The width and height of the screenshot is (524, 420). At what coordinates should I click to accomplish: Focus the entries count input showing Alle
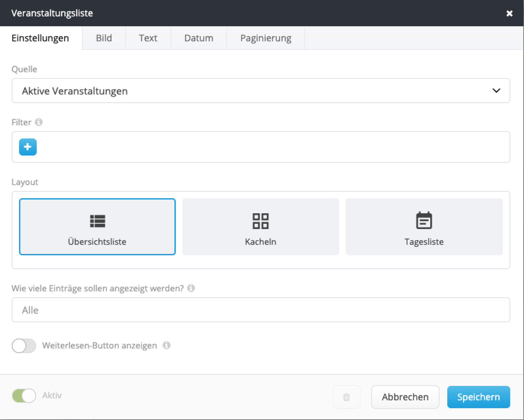tap(260, 310)
